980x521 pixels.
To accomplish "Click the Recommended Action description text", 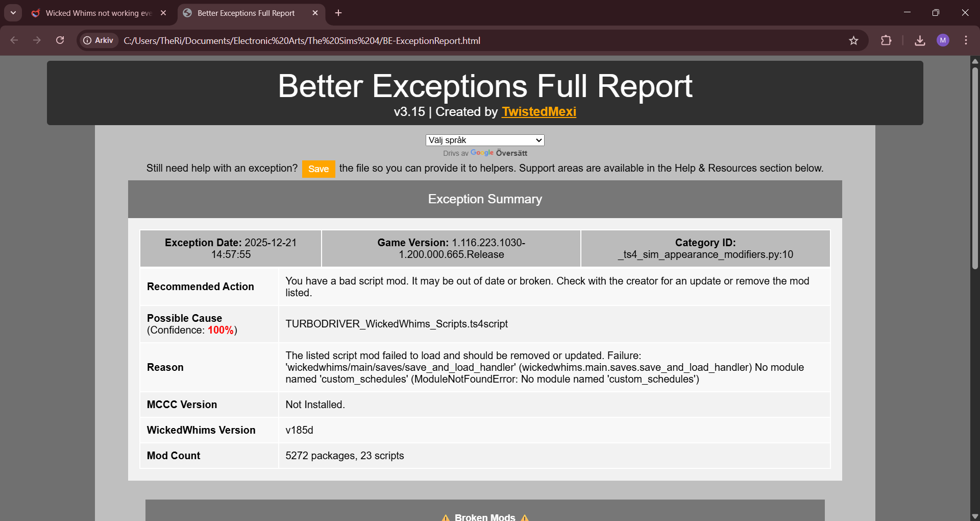I will [x=547, y=287].
